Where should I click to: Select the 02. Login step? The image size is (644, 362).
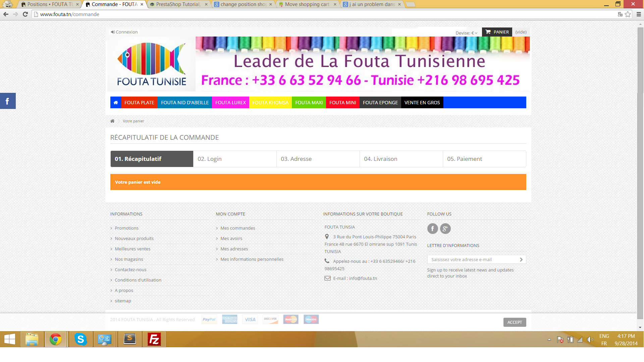click(x=235, y=159)
